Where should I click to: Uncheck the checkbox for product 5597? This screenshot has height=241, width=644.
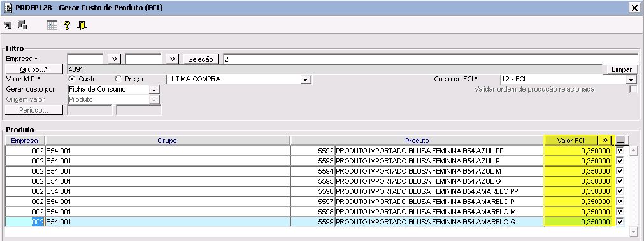620,202
